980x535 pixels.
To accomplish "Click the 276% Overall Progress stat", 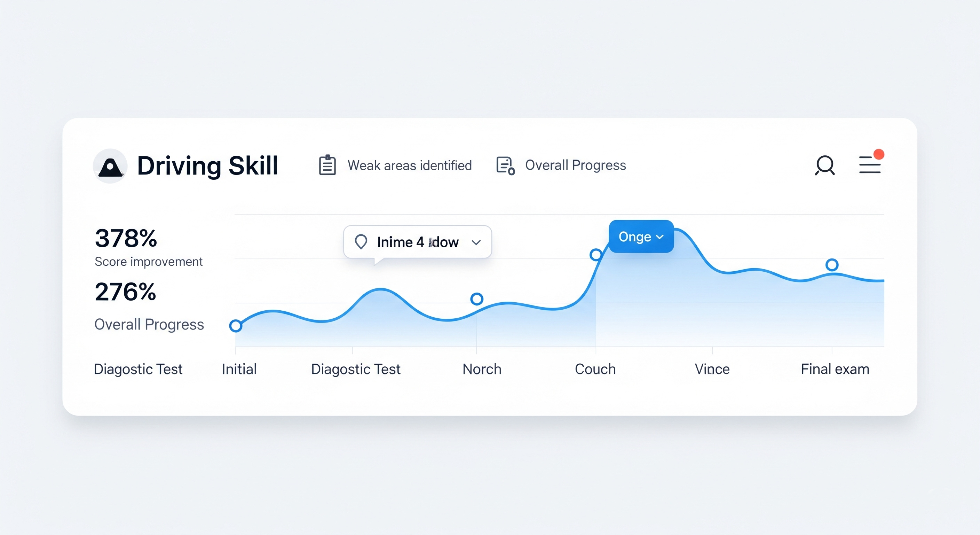I will 125,292.
